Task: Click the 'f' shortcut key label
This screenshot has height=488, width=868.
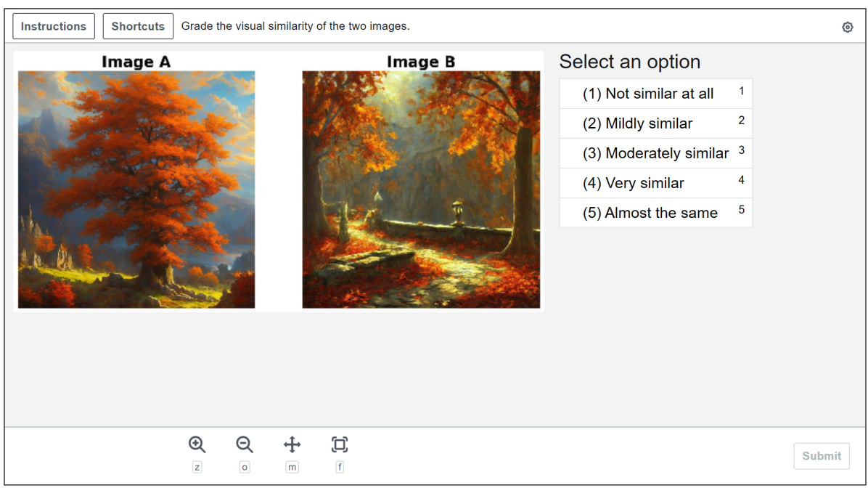Action: (339, 467)
